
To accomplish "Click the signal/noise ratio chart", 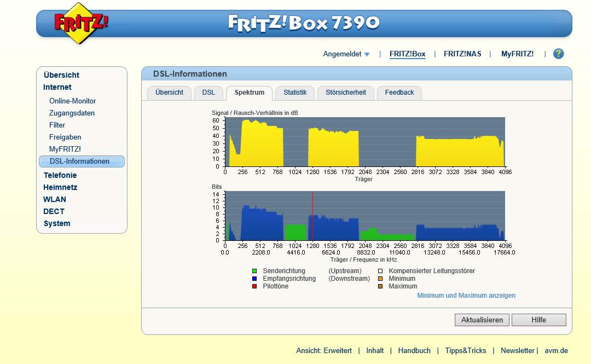I will coord(365,142).
